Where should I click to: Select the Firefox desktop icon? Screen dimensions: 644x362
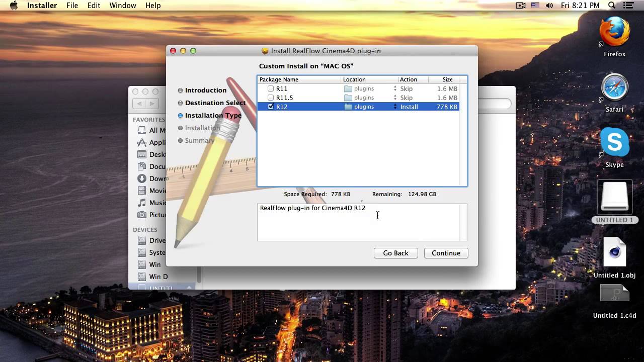(614, 33)
